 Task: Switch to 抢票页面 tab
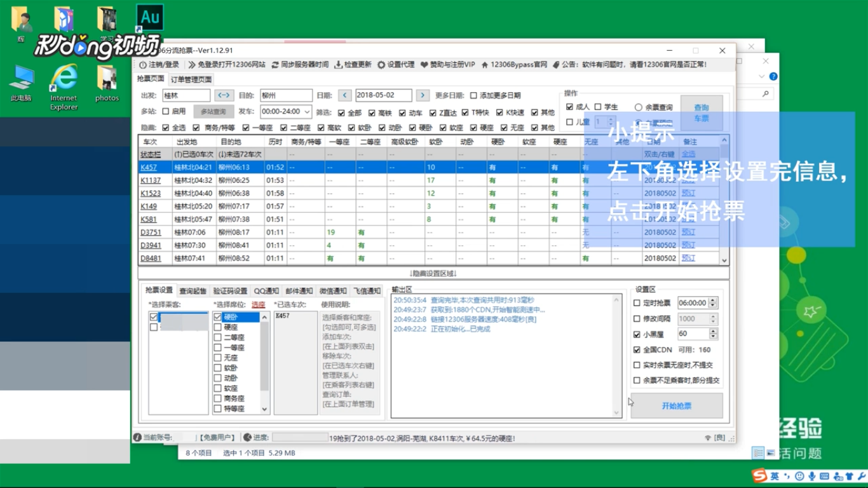151,79
